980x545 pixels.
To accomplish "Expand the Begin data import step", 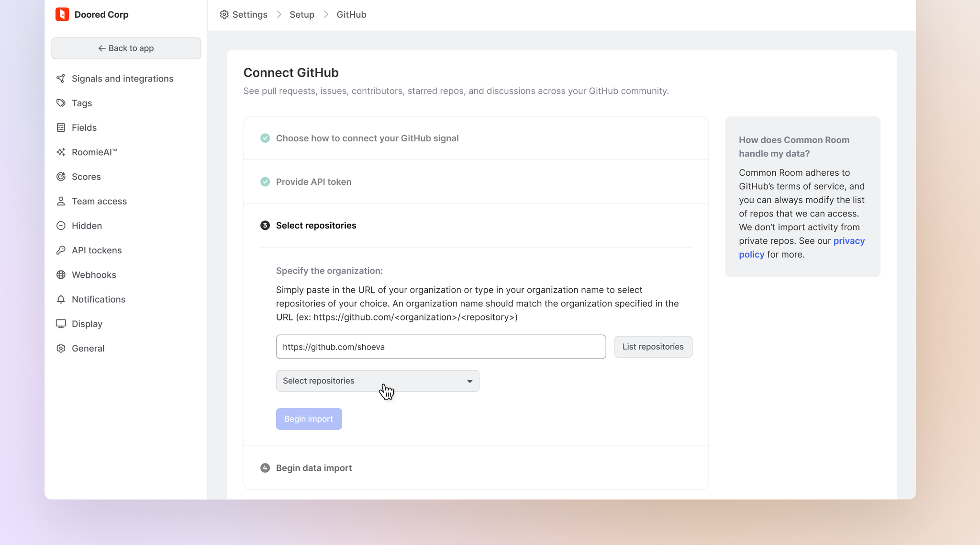I will click(313, 468).
